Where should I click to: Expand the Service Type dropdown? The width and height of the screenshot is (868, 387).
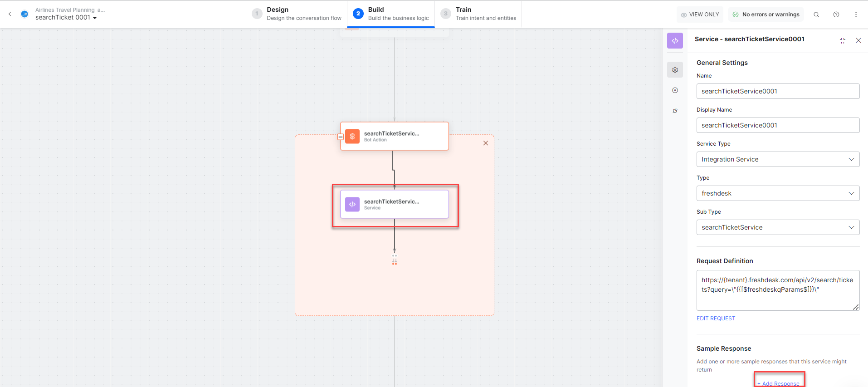coord(777,159)
